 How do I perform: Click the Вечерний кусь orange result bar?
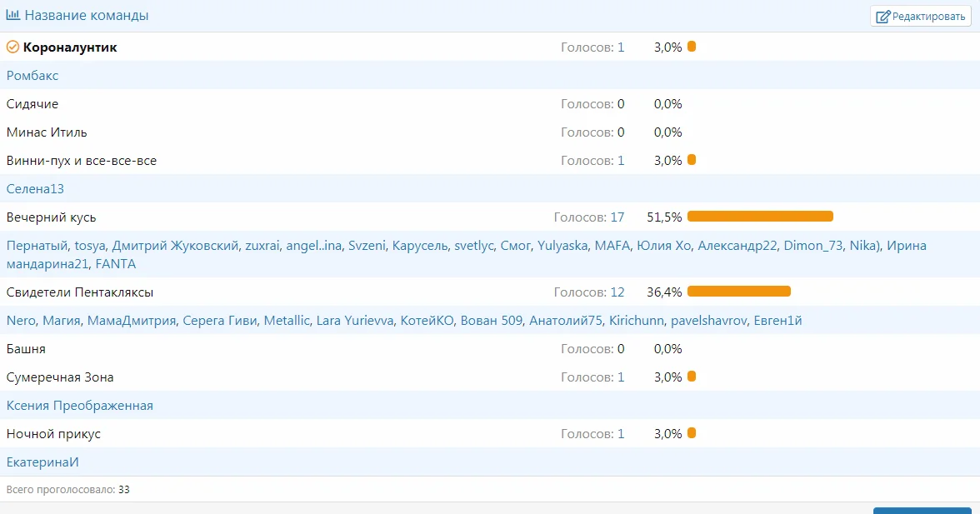760,217
